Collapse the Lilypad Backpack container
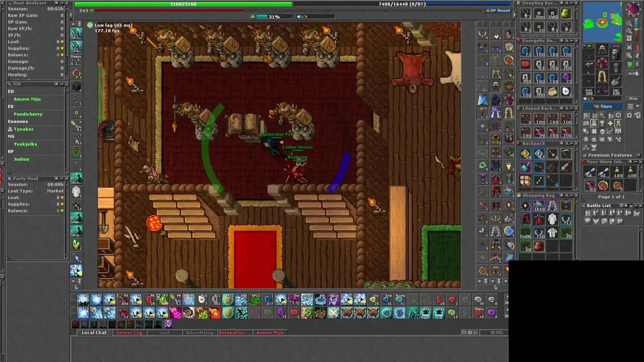 click(572, 109)
